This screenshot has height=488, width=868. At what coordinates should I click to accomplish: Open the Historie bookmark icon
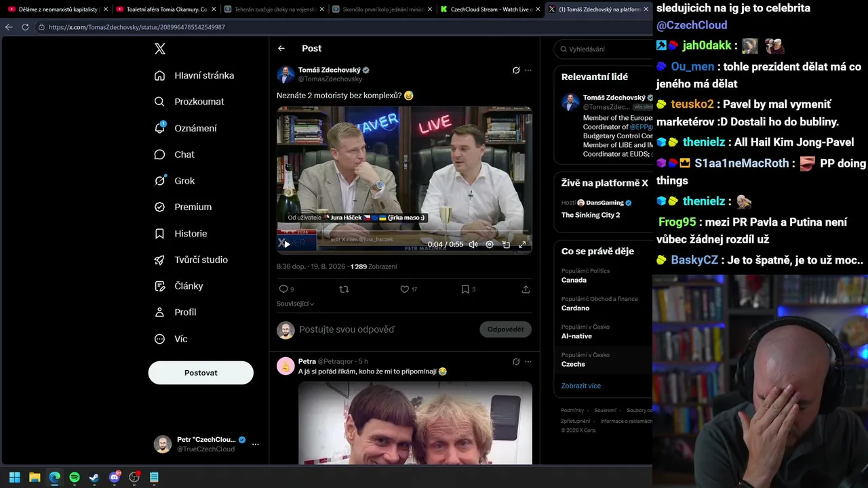pyautogui.click(x=159, y=233)
